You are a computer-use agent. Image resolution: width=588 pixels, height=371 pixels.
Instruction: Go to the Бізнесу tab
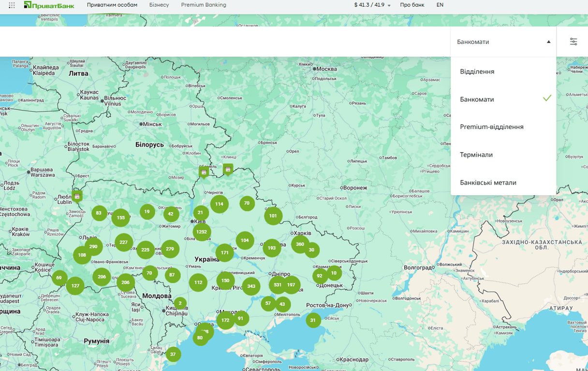(159, 5)
